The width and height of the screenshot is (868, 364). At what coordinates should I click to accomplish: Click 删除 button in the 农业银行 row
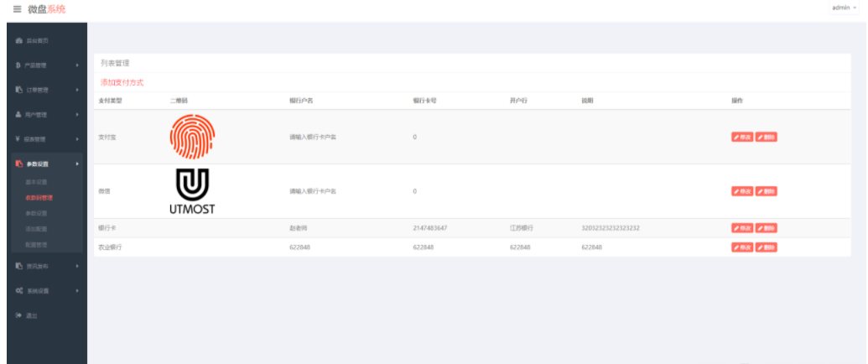click(767, 247)
